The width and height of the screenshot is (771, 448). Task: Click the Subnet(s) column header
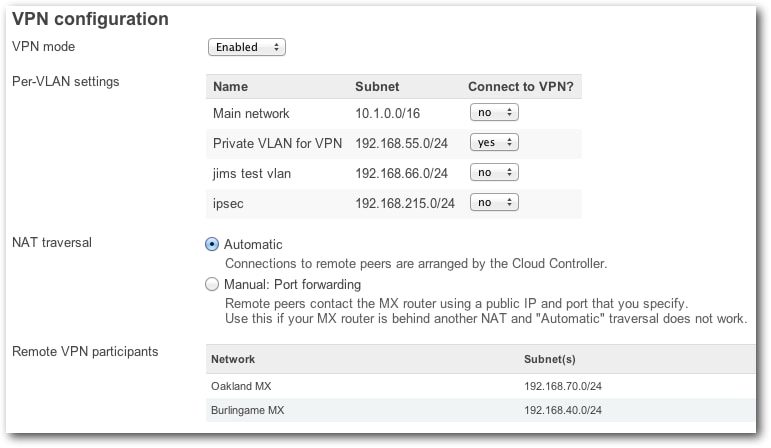pyautogui.click(x=550, y=359)
